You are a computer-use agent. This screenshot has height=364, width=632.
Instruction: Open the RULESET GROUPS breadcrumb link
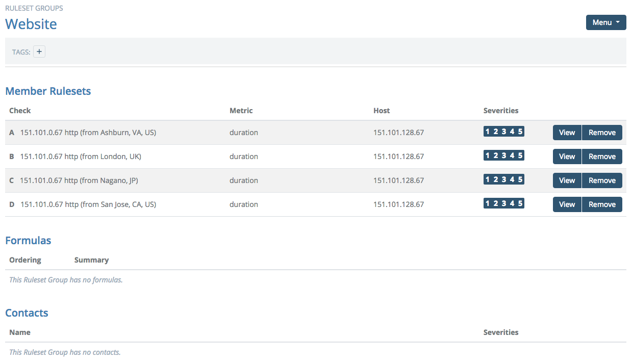34,8
